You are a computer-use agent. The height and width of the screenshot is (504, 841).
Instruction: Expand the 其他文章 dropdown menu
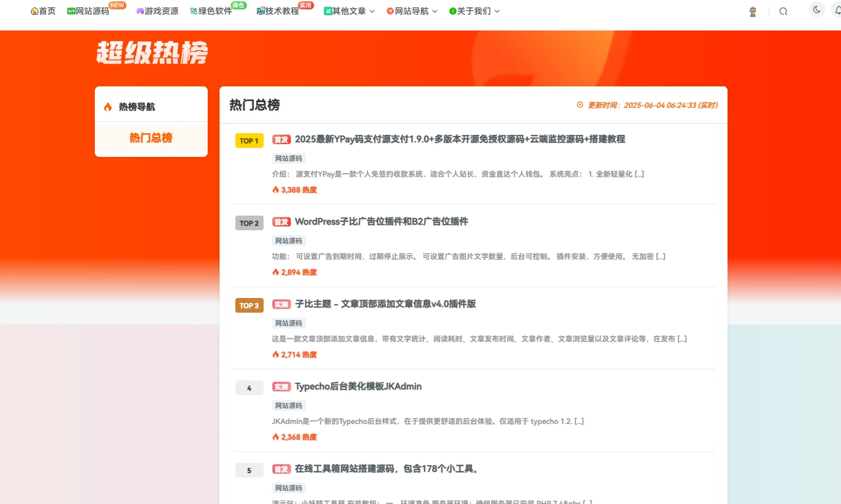[349, 11]
